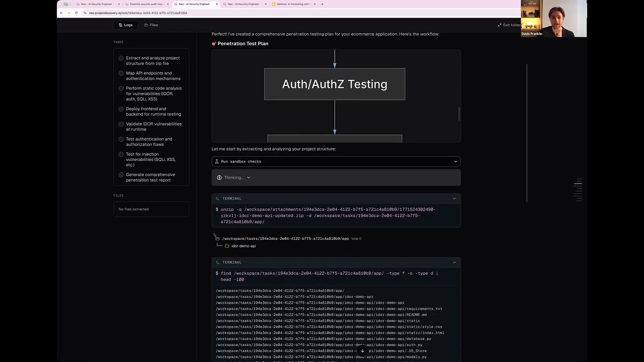
Task: Click the Generate comprehensive penetration test report text
Action: pos(150,177)
